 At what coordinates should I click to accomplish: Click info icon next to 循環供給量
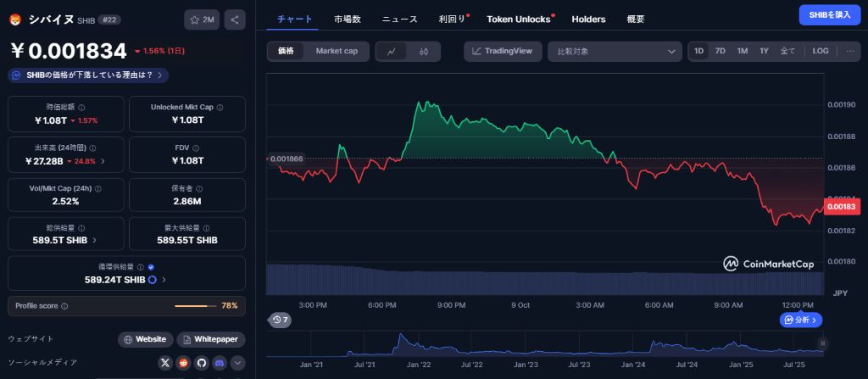[x=140, y=267]
